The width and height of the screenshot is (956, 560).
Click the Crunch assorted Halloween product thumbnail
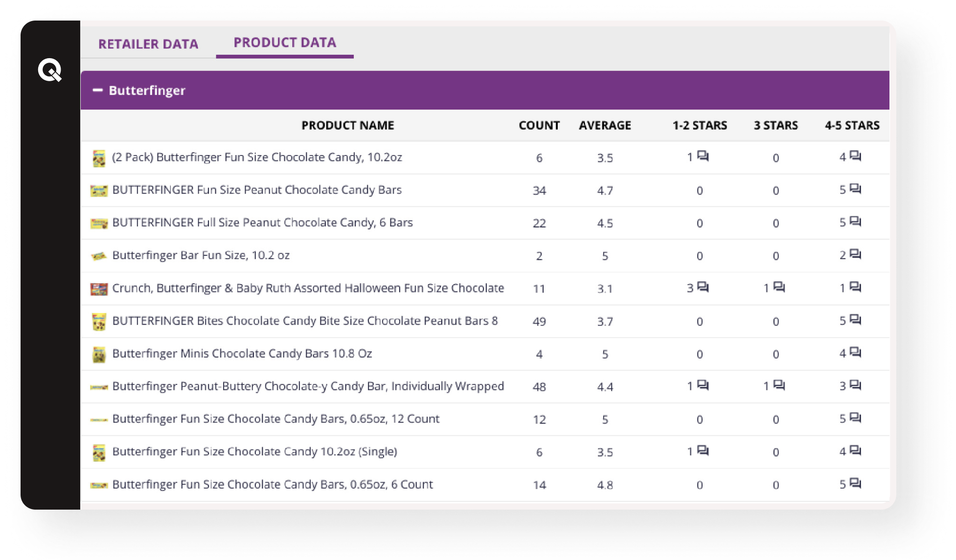coord(99,289)
